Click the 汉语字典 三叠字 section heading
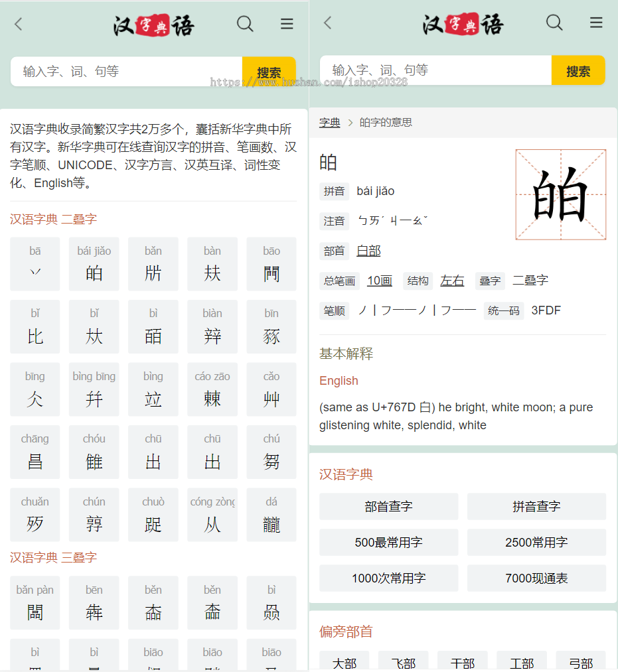618x672 pixels. click(x=54, y=558)
